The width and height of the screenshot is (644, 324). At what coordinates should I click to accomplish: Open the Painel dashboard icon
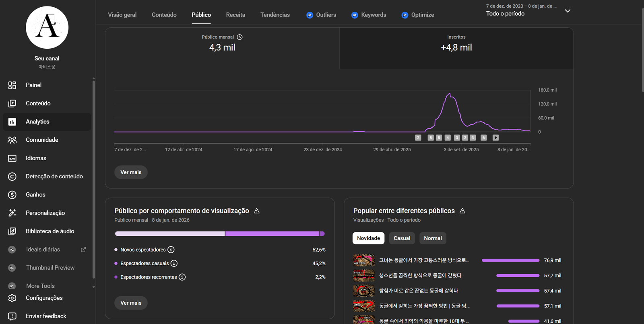click(12, 85)
